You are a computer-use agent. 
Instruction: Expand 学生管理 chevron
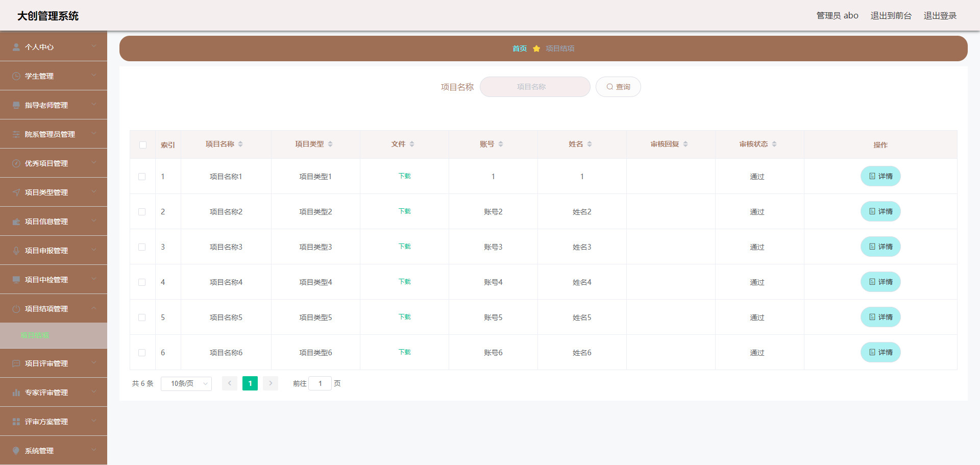(94, 76)
